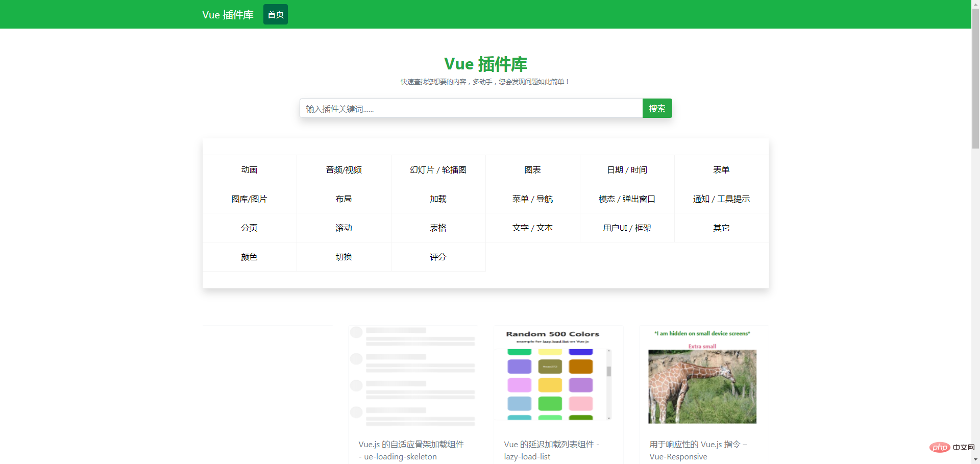The width and height of the screenshot is (980, 464).
Task: Open the 首页 navigation item
Action: [x=275, y=14]
